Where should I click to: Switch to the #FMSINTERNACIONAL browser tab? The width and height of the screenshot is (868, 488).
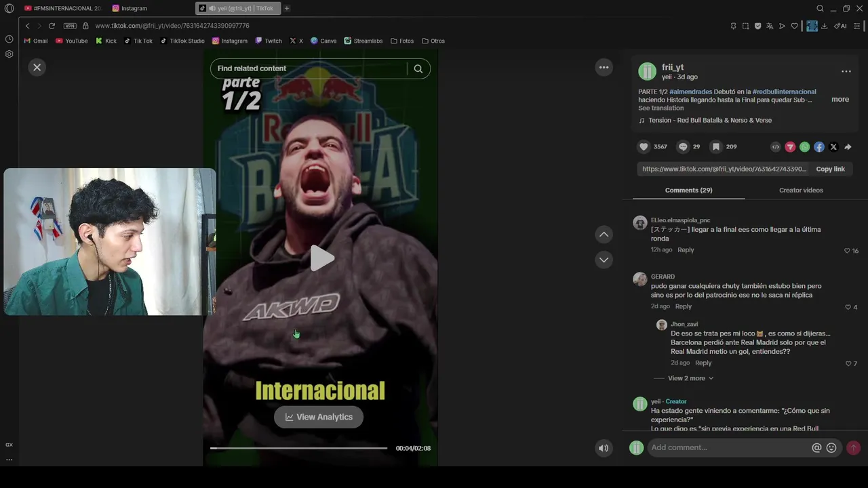[62, 8]
